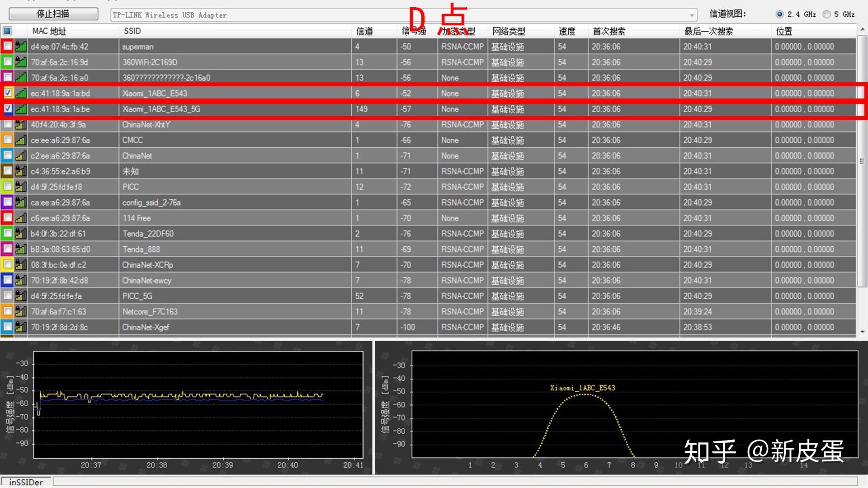The width and height of the screenshot is (868, 488).
Task: Uncheck the Xiaomi_1ABC_E543_5G network checkbox
Action: pyautogui.click(x=8, y=108)
